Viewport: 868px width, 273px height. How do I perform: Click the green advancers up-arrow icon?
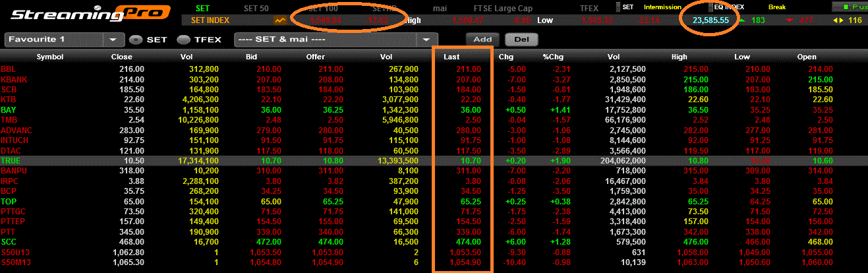(x=742, y=20)
